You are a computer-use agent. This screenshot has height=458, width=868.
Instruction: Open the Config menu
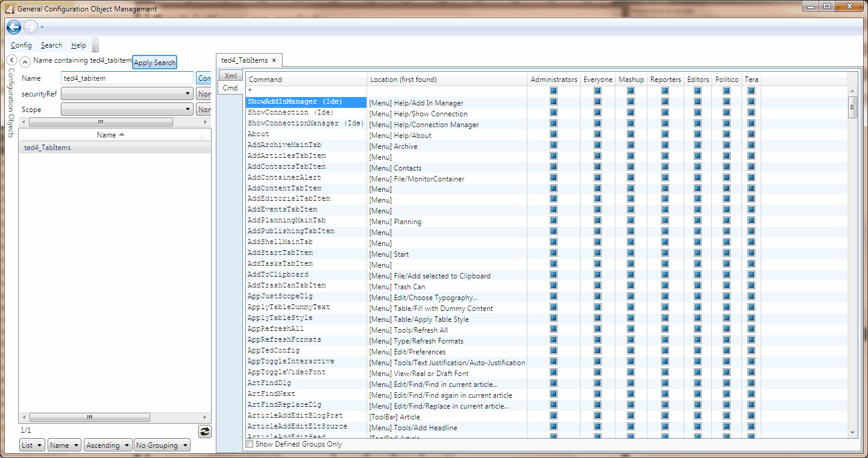click(21, 45)
